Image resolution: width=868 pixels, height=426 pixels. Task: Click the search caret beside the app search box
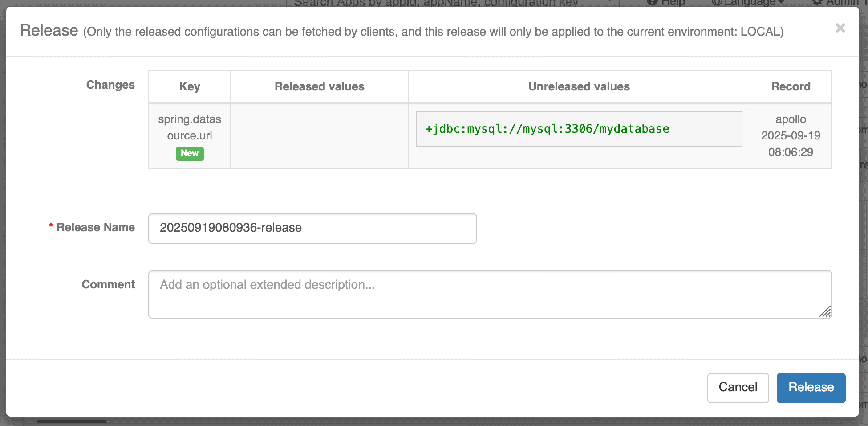tap(611, 2)
